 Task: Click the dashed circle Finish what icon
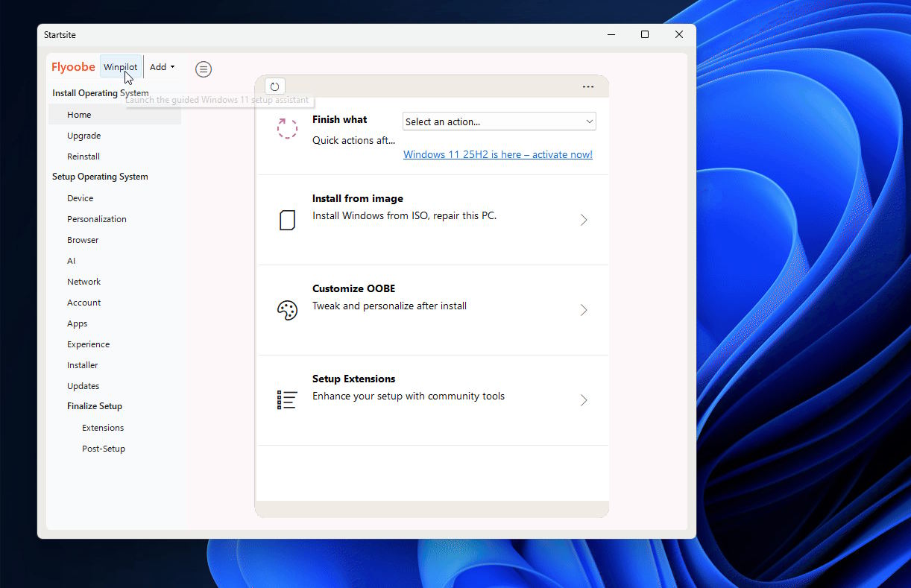pos(287,128)
